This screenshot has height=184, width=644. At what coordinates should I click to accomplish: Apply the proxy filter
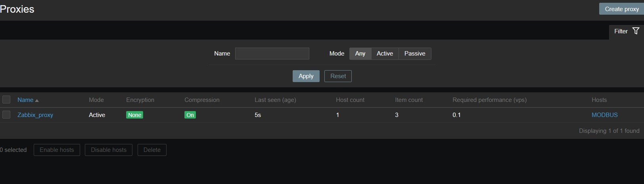tap(306, 76)
